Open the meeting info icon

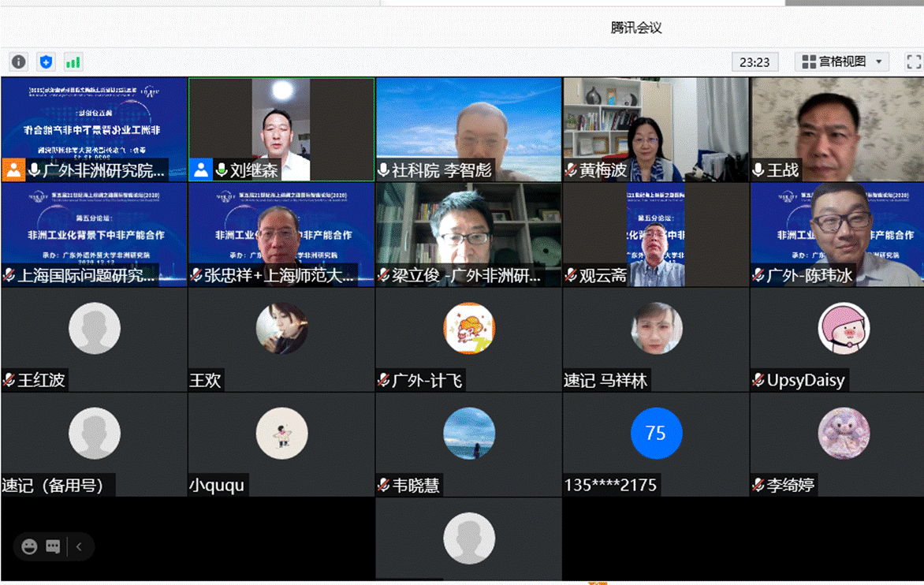[x=19, y=61]
